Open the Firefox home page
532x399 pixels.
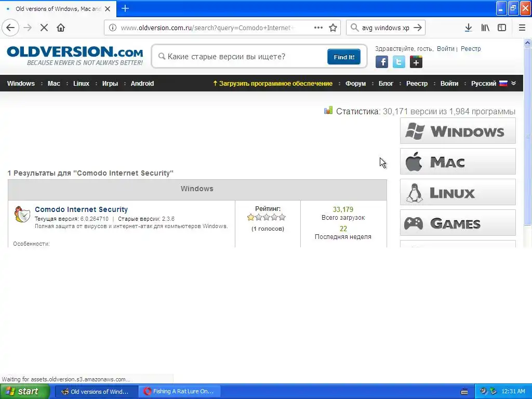[x=61, y=28]
